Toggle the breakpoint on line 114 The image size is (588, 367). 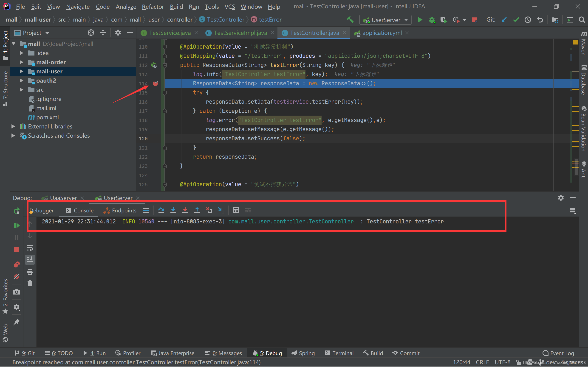pos(155,83)
